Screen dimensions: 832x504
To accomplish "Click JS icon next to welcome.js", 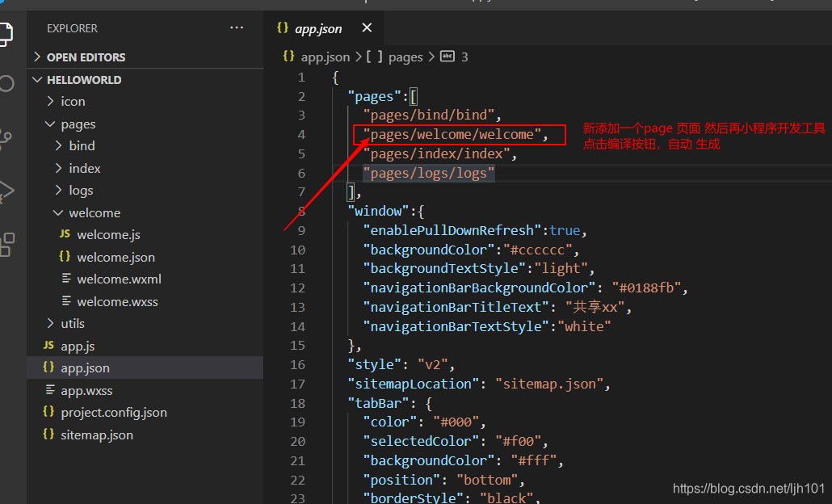I will pyautogui.click(x=65, y=234).
